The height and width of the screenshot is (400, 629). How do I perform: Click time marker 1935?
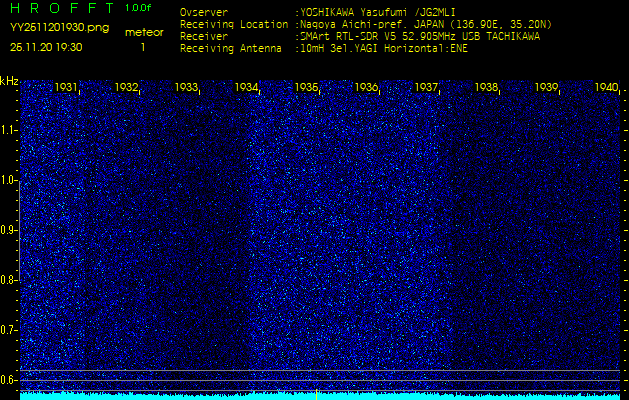[306, 87]
